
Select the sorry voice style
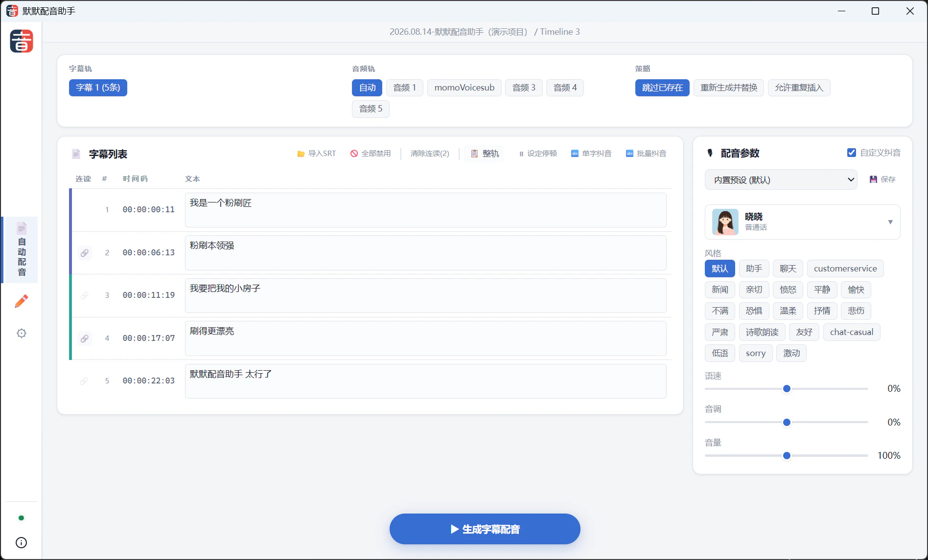click(756, 353)
